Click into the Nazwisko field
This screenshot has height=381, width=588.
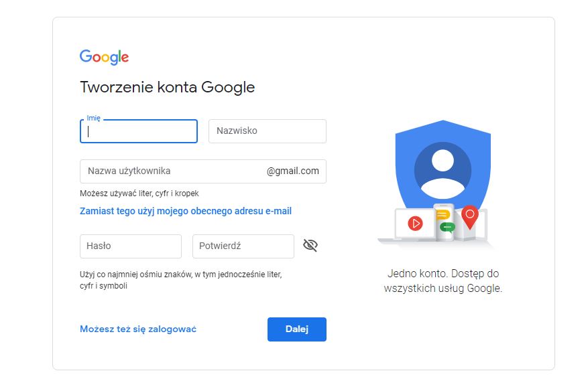(268, 131)
